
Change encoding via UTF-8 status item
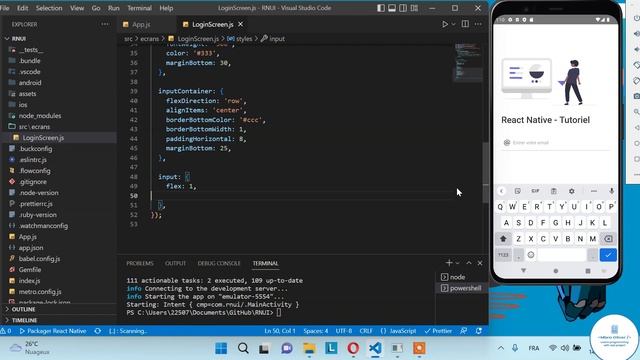pyautogui.click(x=344, y=331)
